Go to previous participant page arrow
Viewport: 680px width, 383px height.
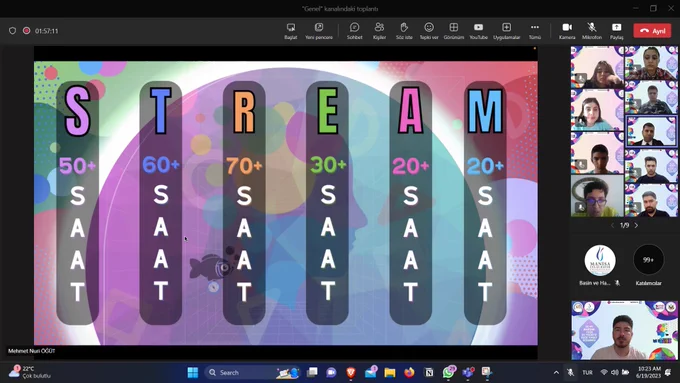612,225
